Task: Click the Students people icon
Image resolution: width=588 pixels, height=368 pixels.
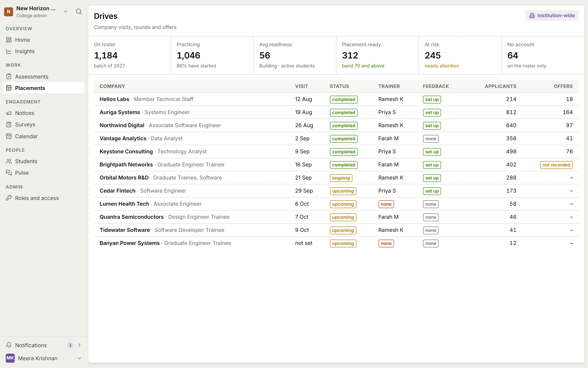Action: click(x=9, y=161)
